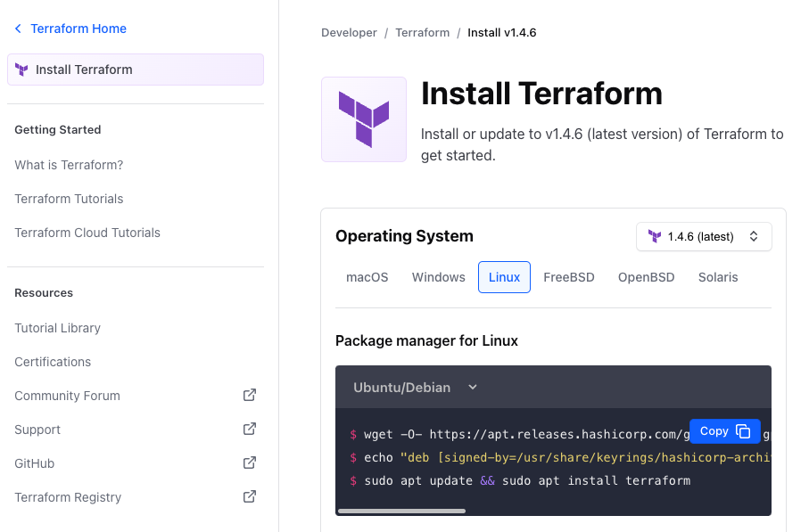Viewport: 809px width, 532px height.
Task: Click external link icon beside Terraform Registry
Action: tap(250, 496)
